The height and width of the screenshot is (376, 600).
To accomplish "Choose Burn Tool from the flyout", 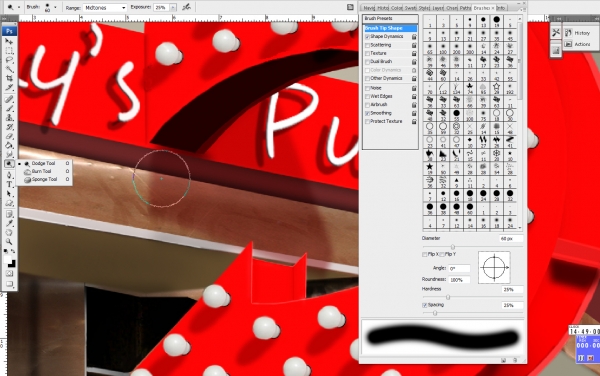I will coord(42,171).
